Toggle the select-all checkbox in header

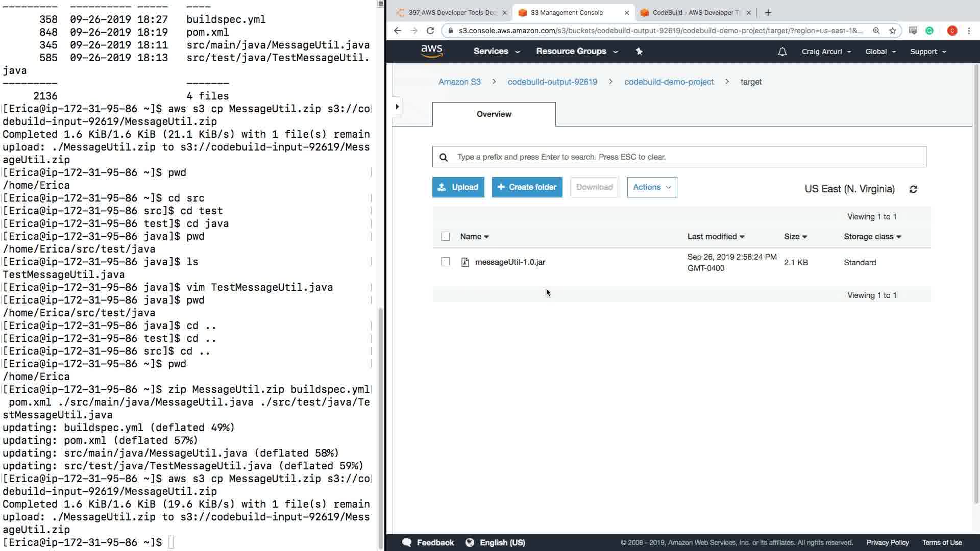point(445,237)
